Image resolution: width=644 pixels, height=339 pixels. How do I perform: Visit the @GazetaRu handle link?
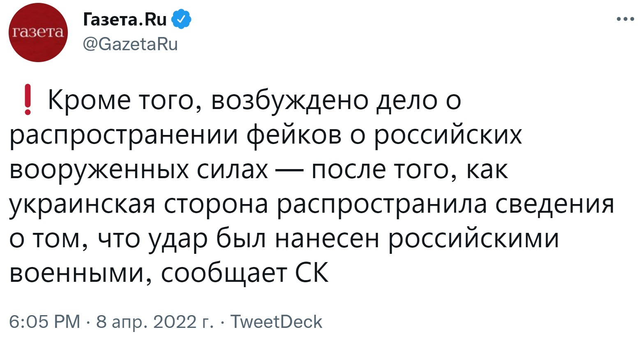130,43
